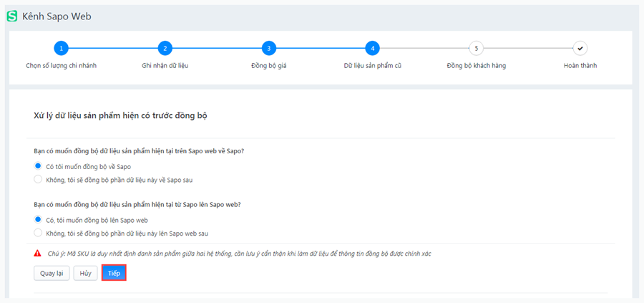Click the Hủy button
644x303 pixels.
tap(85, 274)
